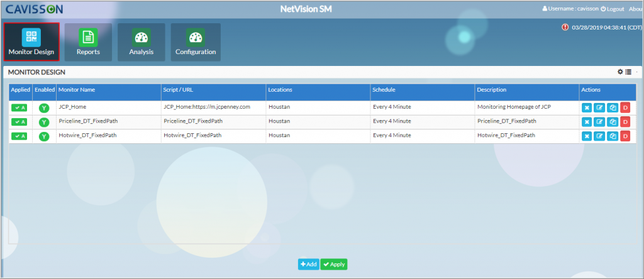The height and width of the screenshot is (279, 644).
Task: Toggle Enabled status for Priceline_DT_FixedPath
Action: (44, 122)
